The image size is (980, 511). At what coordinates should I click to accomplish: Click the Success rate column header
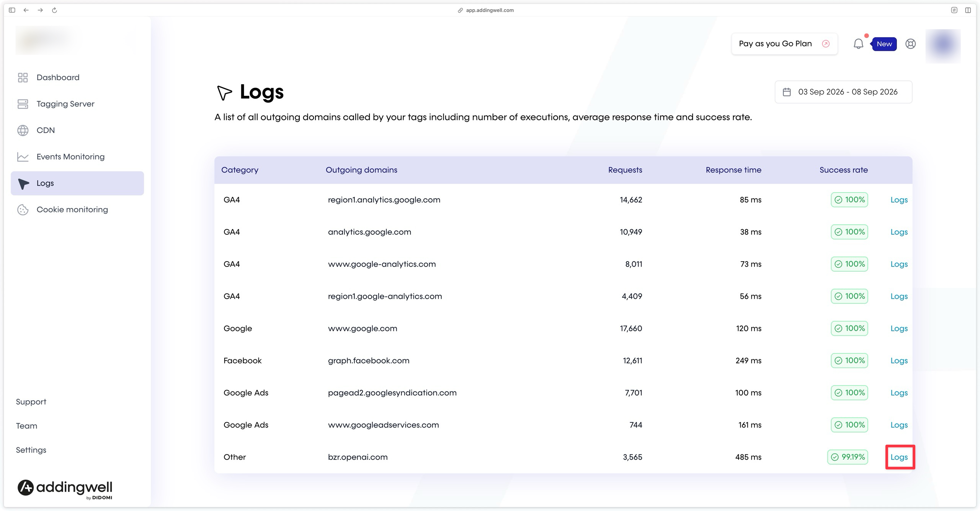pyautogui.click(x=844, y=170)
